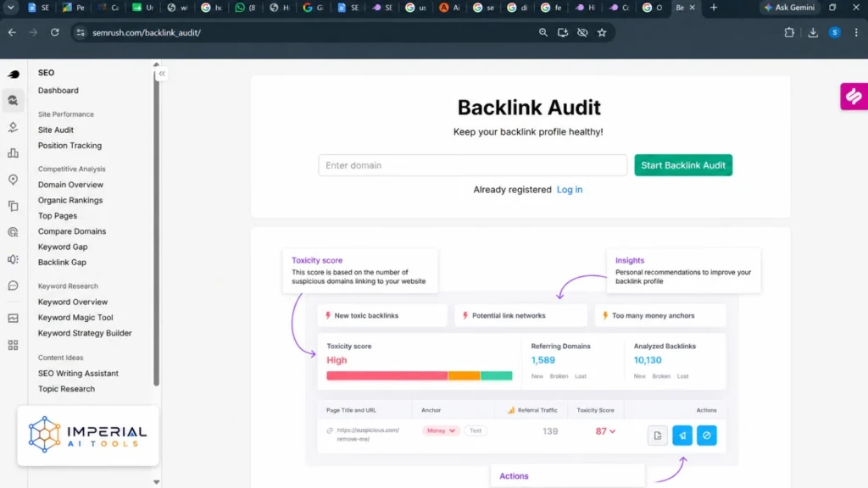Click the Log in link
868x488 pixels.
(570, 190)
